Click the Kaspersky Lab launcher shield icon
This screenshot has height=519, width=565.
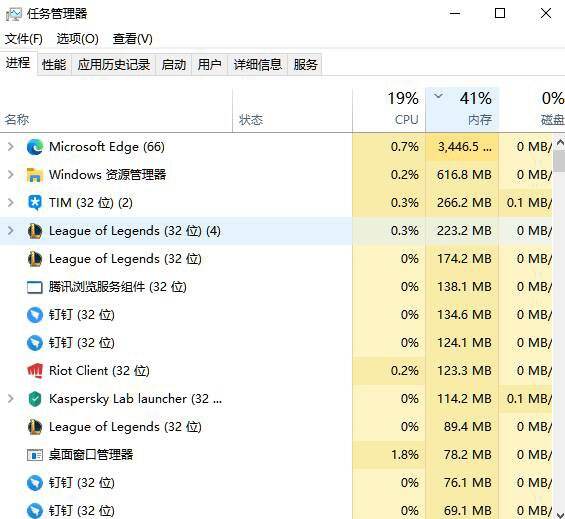pyautogui.click(x=35, y=399)
